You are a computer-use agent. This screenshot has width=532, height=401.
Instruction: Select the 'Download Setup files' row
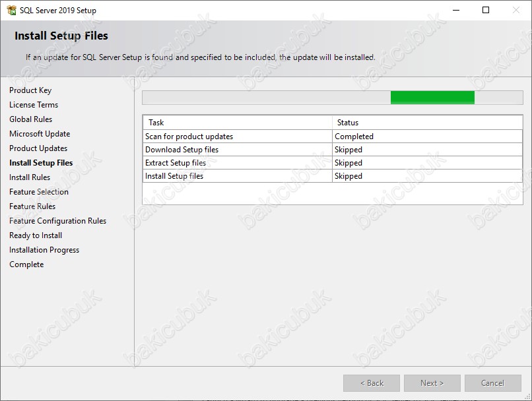333,150
